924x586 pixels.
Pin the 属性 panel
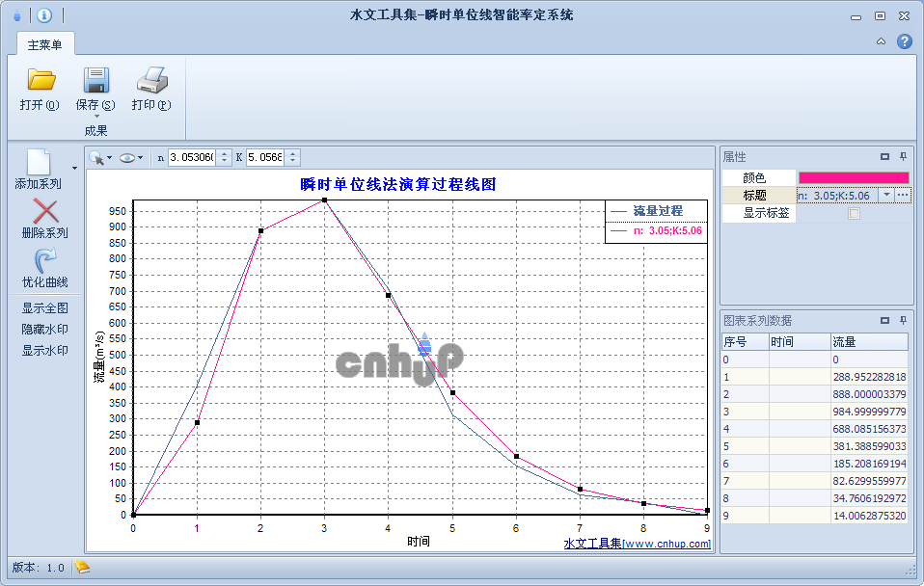pos(903,157)
